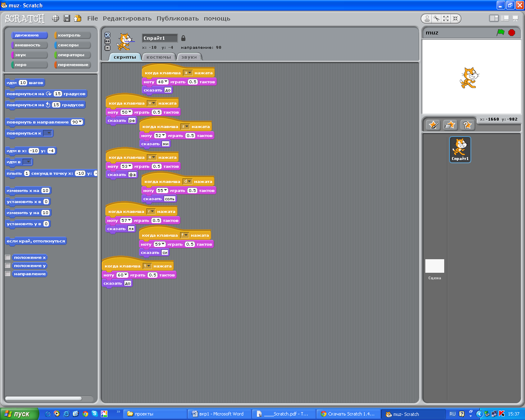Switch to the скрипты tab

(125, 57)
